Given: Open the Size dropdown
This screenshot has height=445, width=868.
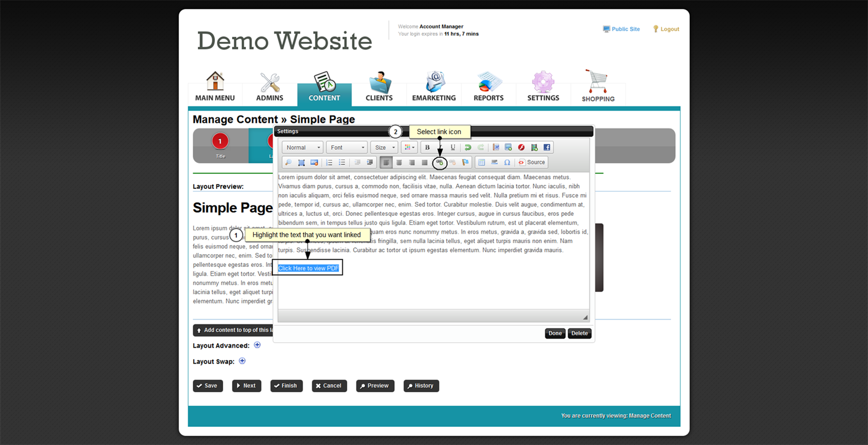Looking at the screenshot, I should tap(384, 148).
